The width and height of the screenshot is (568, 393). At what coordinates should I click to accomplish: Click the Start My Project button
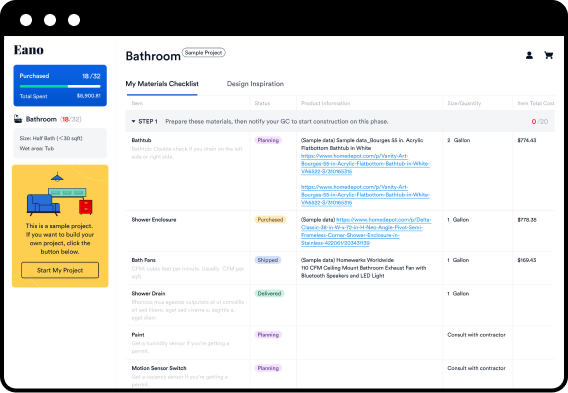pos(60,270)
